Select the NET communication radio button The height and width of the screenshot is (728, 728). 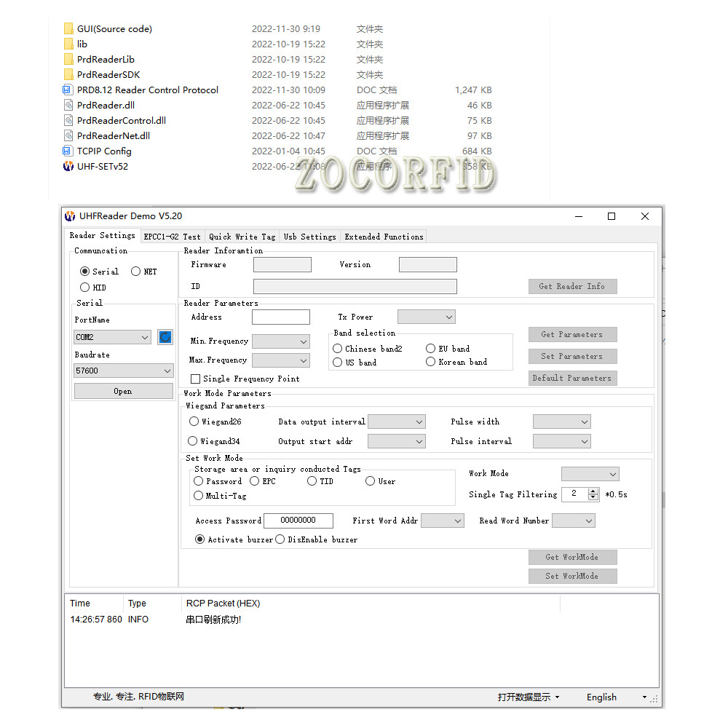[135, 271]
